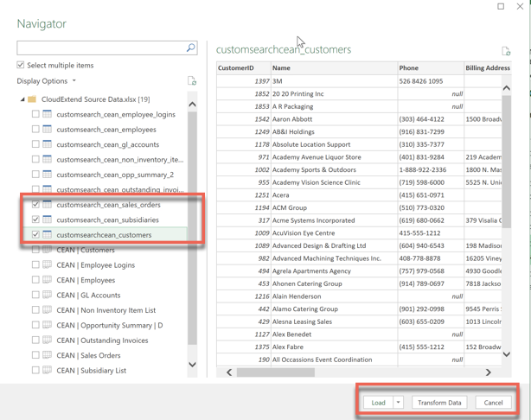This screenshot has width=531, height=420.
Task: Click the preview horizontal scrollbar thumb
Action: pos(276,372)
